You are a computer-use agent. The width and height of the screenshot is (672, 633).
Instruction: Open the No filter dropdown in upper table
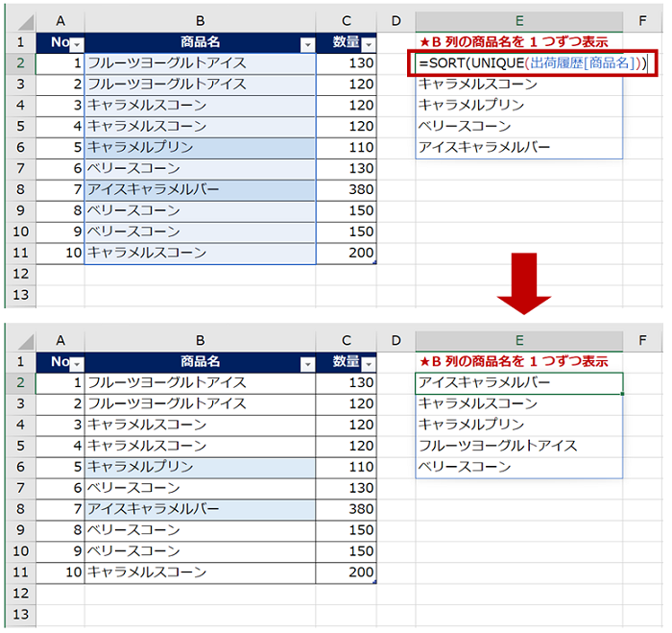78,43
